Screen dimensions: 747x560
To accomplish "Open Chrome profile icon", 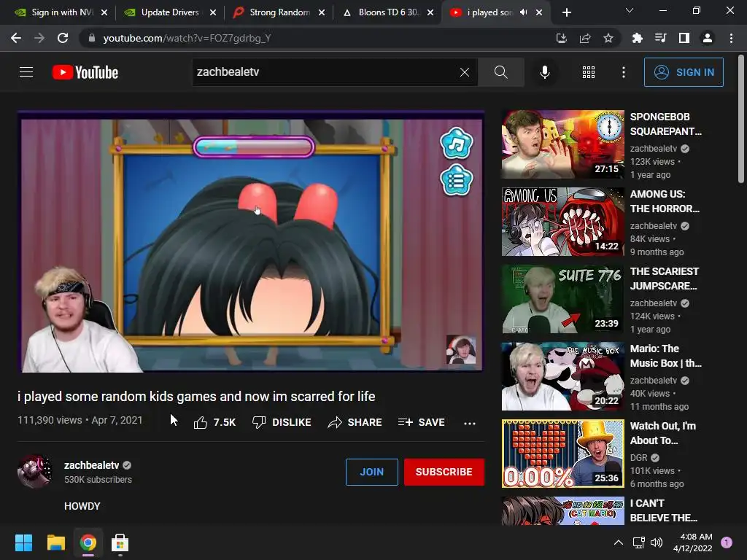I will [x=708, y=38].
